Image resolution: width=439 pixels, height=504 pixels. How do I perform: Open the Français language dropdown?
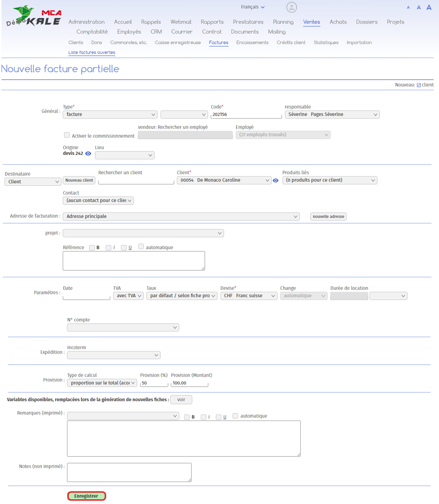point(253,7)
